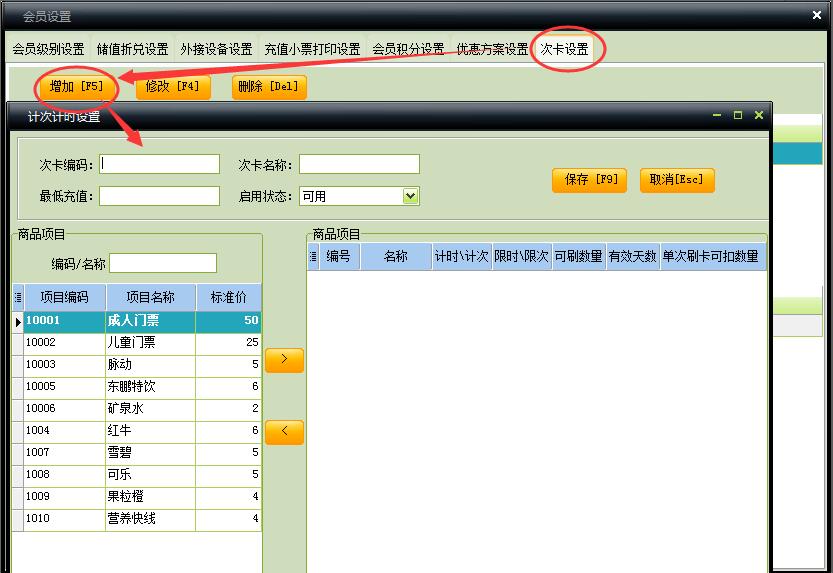Image resolution: width=833 pixels, height=573 pixels.
Task: Click 可刷数量 column header
Action: 579,256
